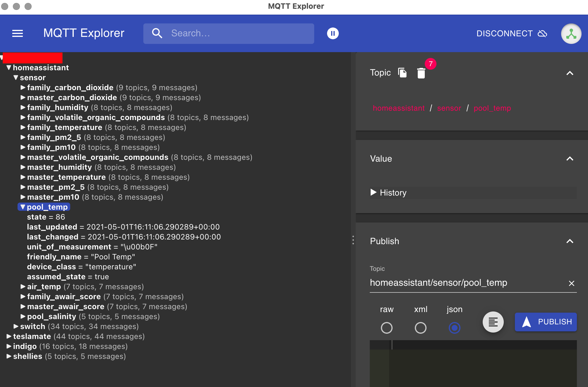The image size is (588, 387).
Task: Select the friendly_name entry
Action: 81,257
